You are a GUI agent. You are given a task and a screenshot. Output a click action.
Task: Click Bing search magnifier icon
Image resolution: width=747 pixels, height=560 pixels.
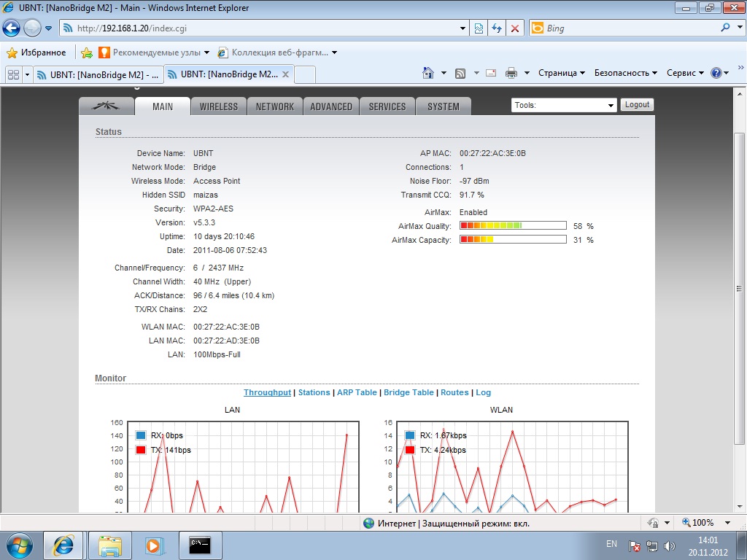pos(726,28)
